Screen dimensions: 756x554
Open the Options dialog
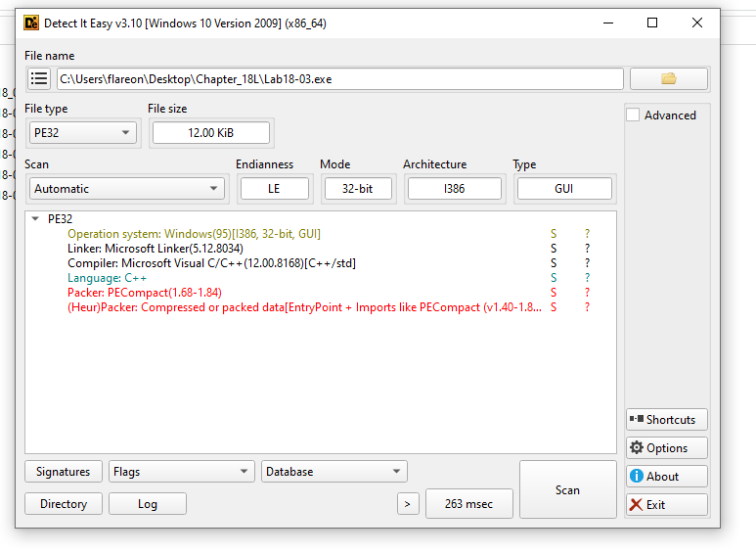[667, 448]
